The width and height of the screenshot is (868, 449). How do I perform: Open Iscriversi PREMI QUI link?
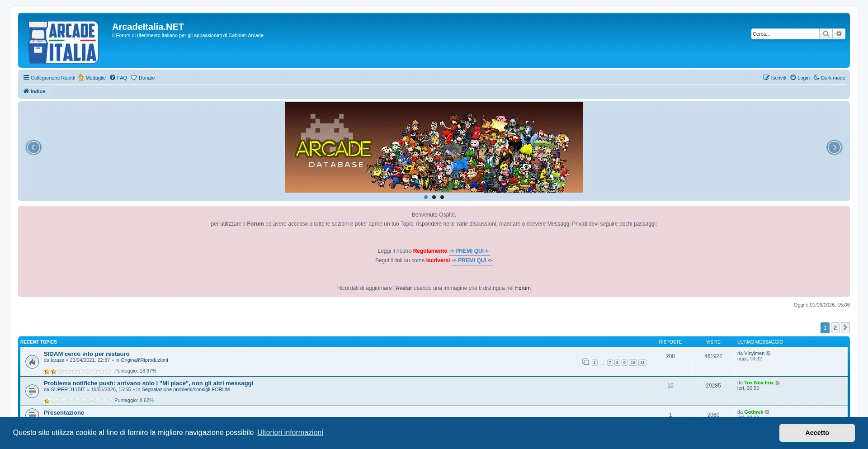472,260
